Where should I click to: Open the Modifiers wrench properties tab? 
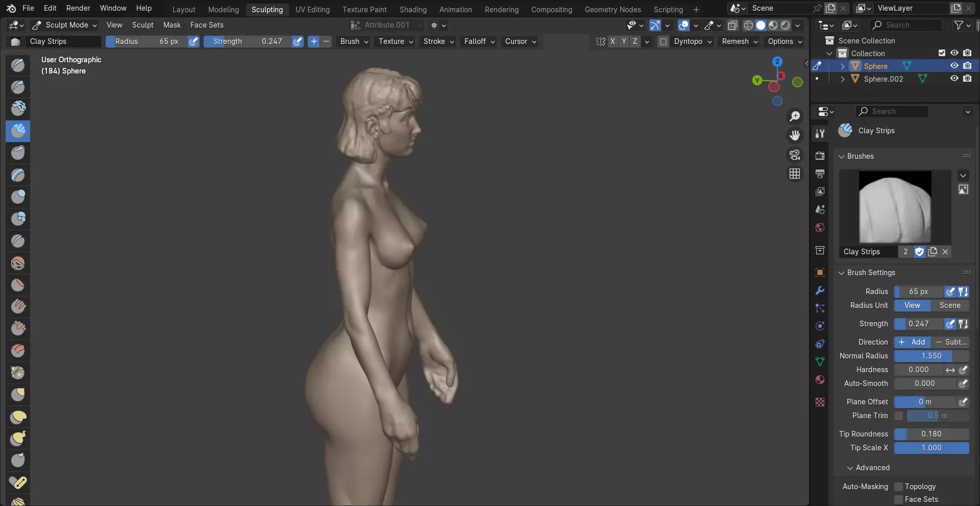[x=820, y=290]
